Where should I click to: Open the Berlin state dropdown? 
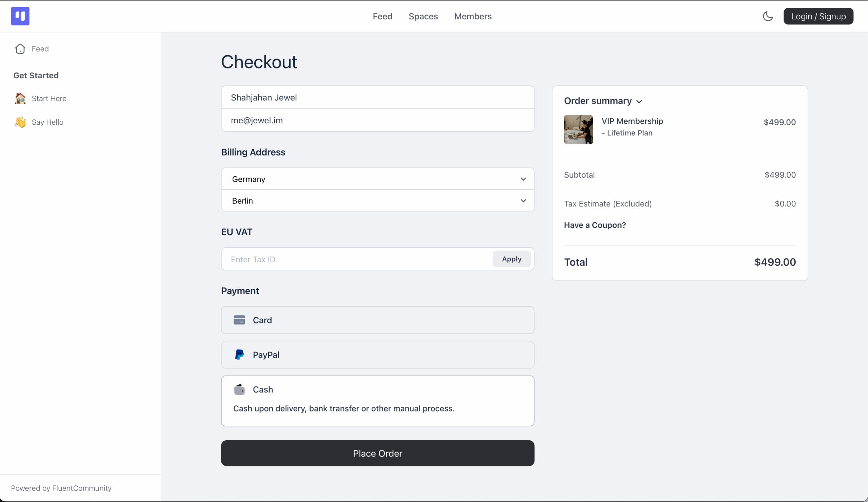pos(377,201)
